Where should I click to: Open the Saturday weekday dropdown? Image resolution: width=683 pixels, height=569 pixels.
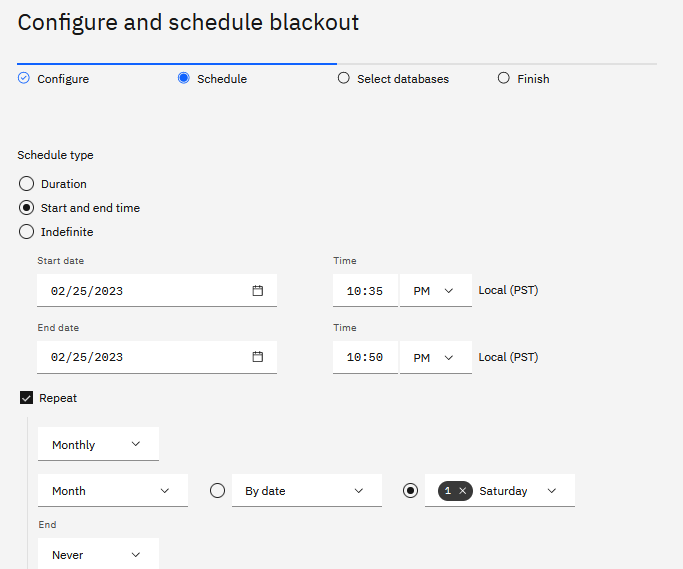(x=550, y=491)
